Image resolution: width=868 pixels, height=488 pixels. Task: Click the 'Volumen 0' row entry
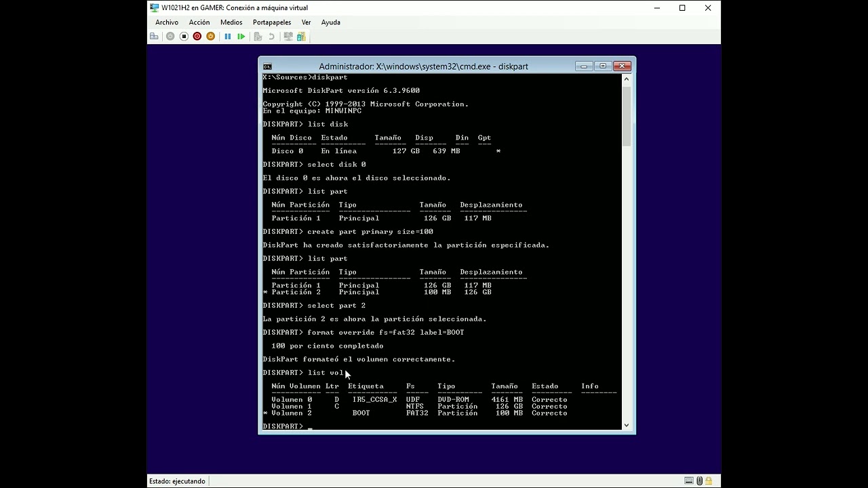click(292, 400)
